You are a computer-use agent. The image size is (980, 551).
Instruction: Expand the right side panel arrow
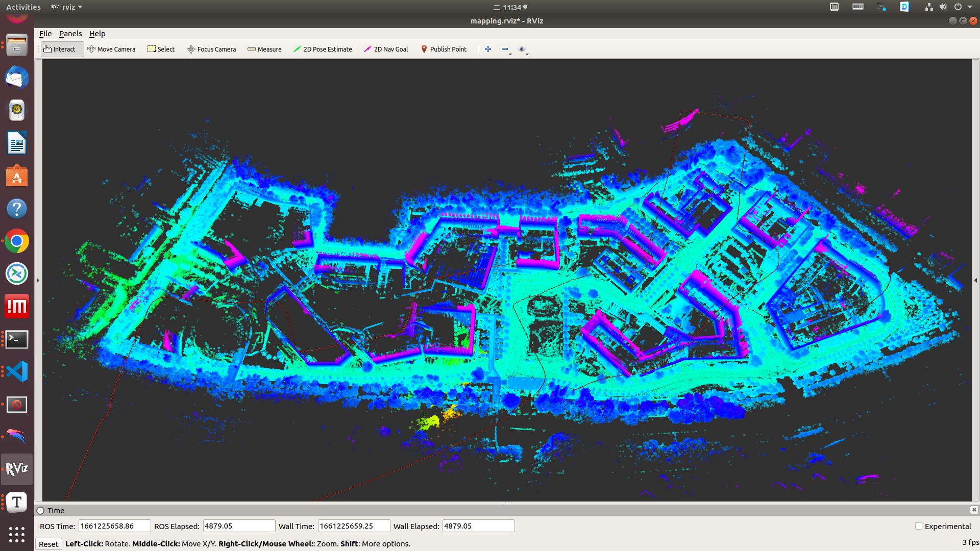click(975, 280)
